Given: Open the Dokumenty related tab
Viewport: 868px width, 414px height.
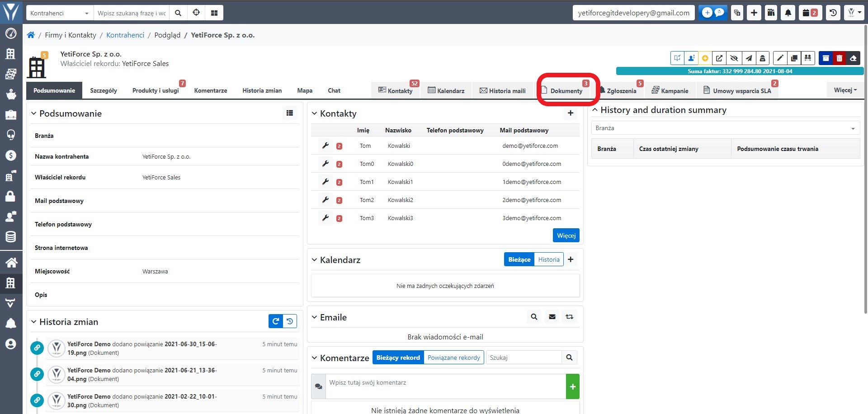Looking at the screenshot, I should click(562, 91).
